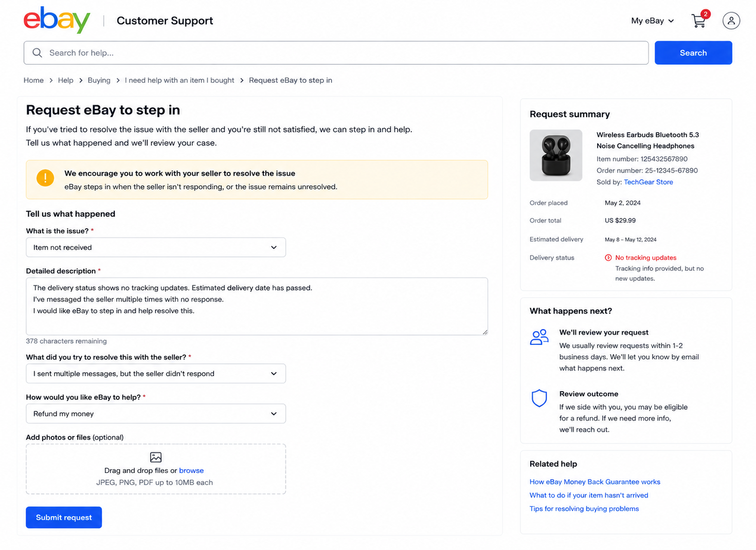
Task: Open 'What to do if your item hasn't arrived'
Action: tap(589, 495)
